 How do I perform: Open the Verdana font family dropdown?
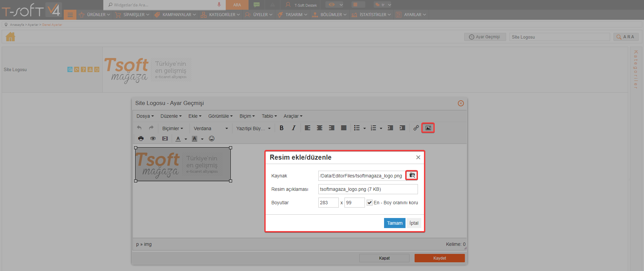pyautogui.click(x=211, y=128)
